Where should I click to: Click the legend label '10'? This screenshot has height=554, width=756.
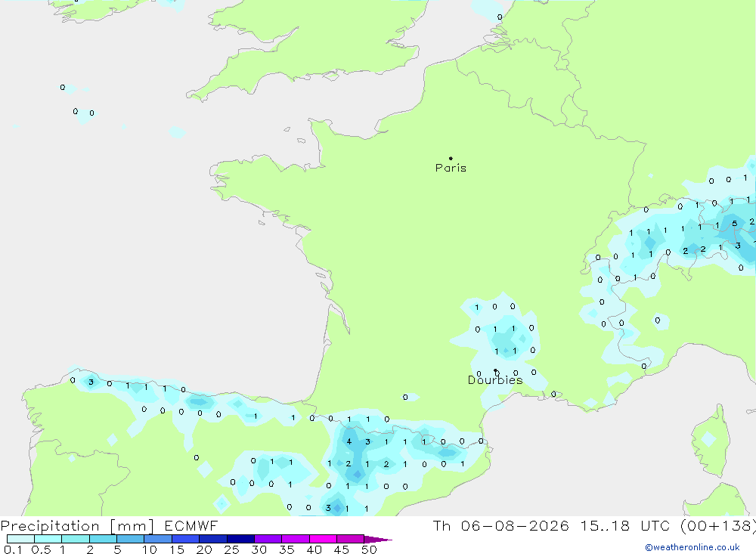pos(149,549)
